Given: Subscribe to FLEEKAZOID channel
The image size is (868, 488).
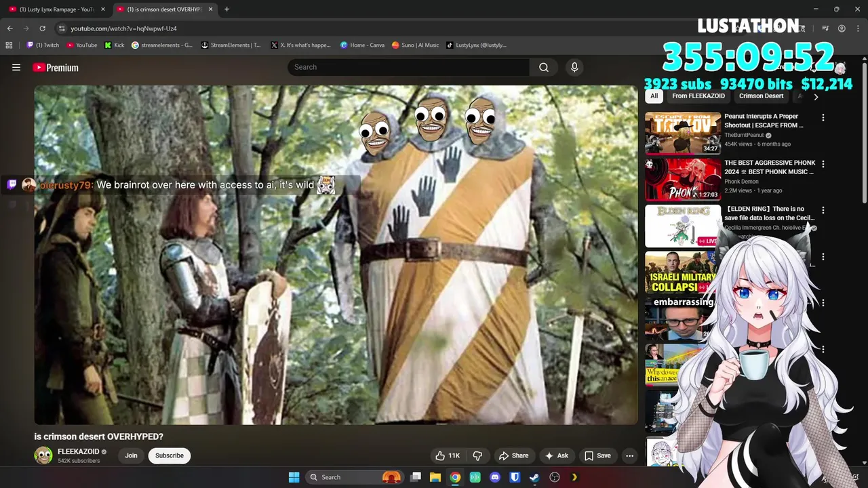Looking at the screenshot, I should coord(170,455).
